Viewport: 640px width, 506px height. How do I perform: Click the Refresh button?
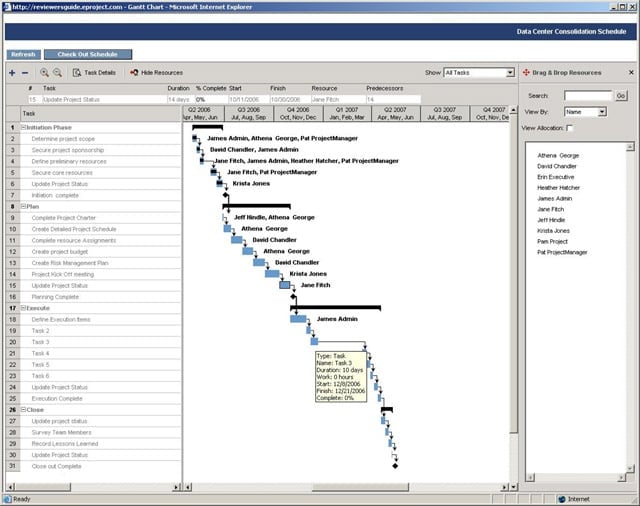coord(23,54)
